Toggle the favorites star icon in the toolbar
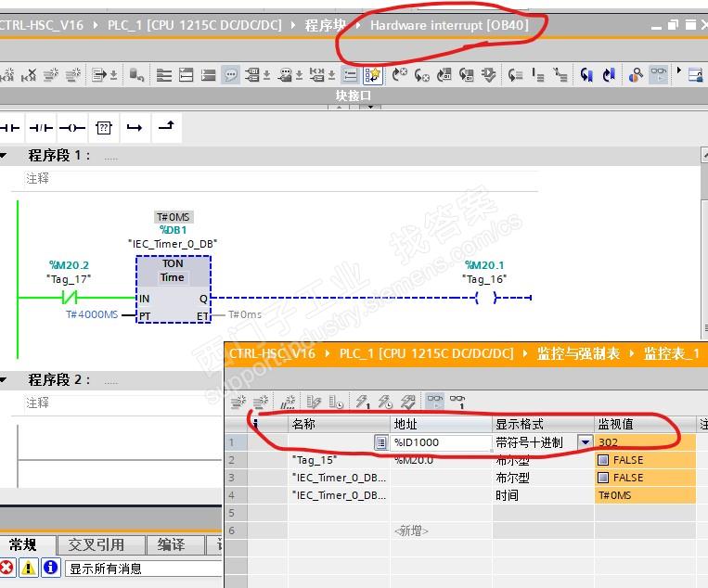Viewport: 708px width, 588px height. tap(373, 75)
